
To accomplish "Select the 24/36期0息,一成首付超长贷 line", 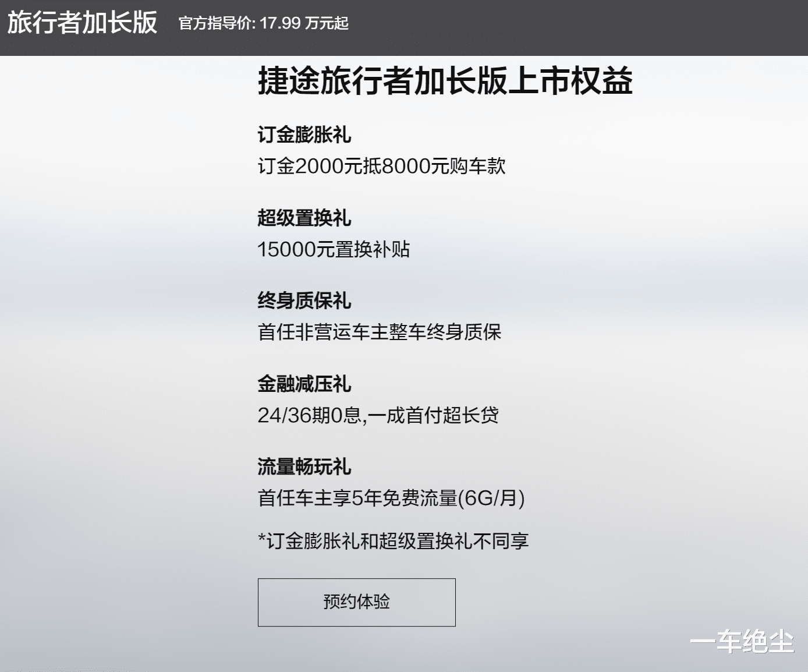I will (x=378, y=416).
